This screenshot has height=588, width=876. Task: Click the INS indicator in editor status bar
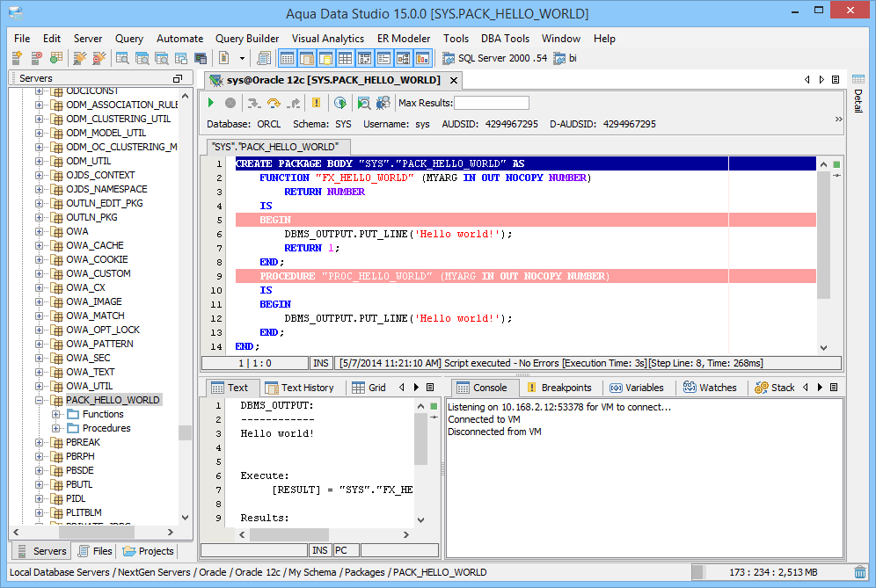321,363
